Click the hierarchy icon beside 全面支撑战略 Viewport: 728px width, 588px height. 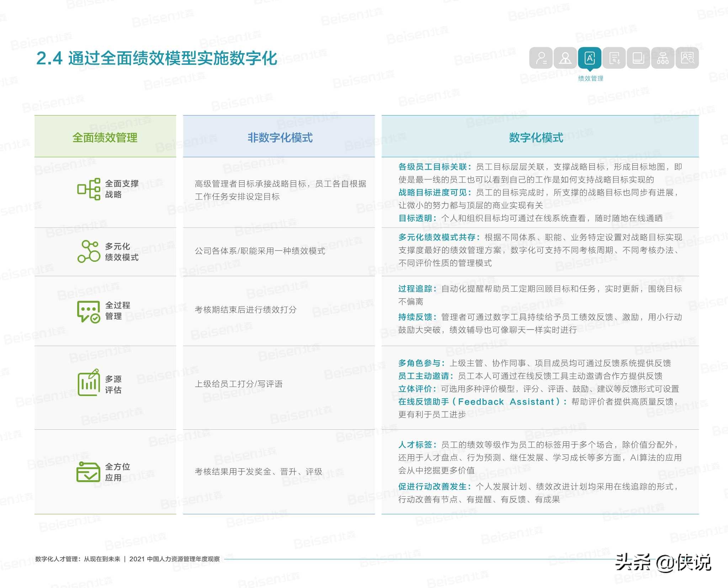click(89, 189)
